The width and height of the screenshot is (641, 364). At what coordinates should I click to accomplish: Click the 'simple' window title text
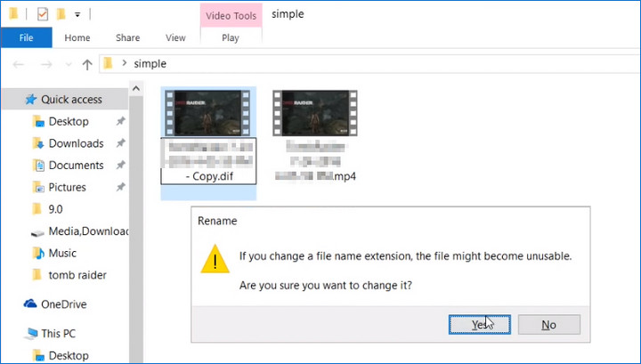288,14
